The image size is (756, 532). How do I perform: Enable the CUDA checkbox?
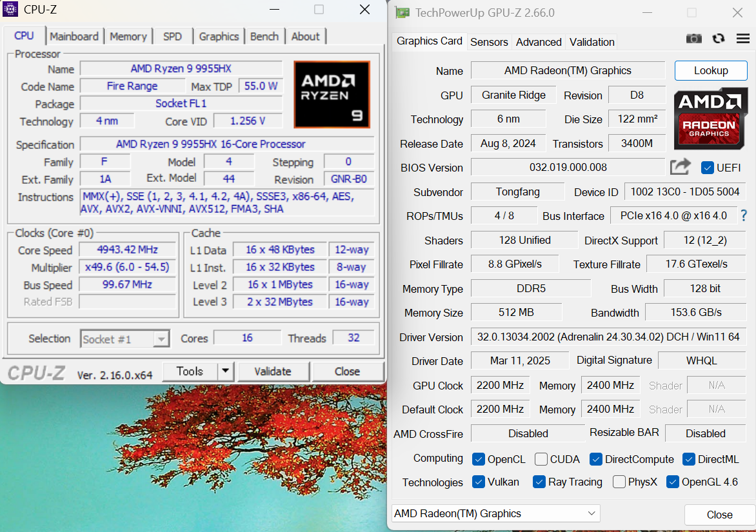541,459
